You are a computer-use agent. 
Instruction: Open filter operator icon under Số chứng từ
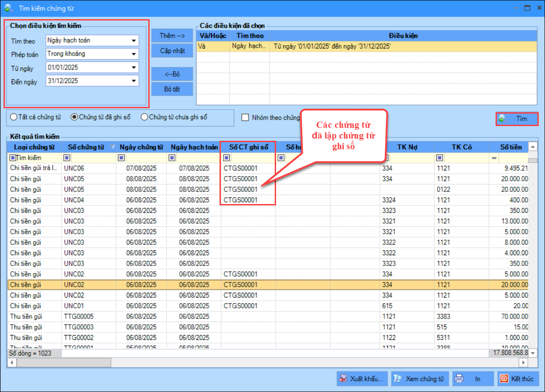(67, 157)
